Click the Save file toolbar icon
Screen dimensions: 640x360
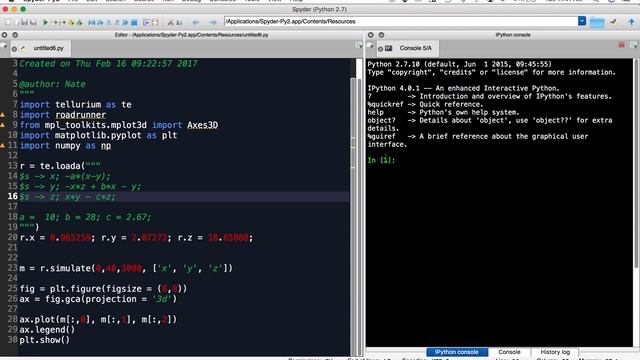click(24, 22)
